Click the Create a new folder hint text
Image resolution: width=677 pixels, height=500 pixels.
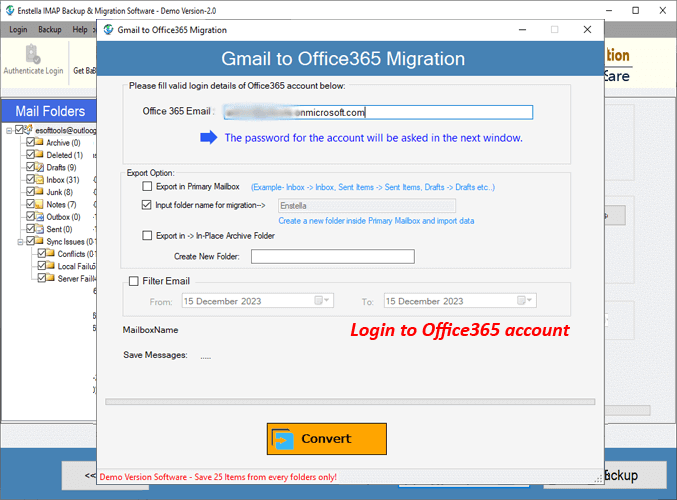point(376,221)
